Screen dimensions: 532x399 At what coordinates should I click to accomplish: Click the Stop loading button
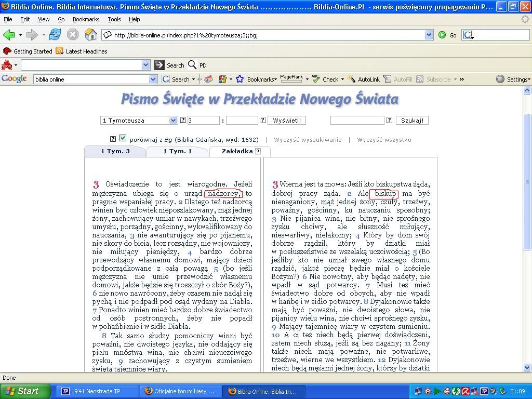73,35
